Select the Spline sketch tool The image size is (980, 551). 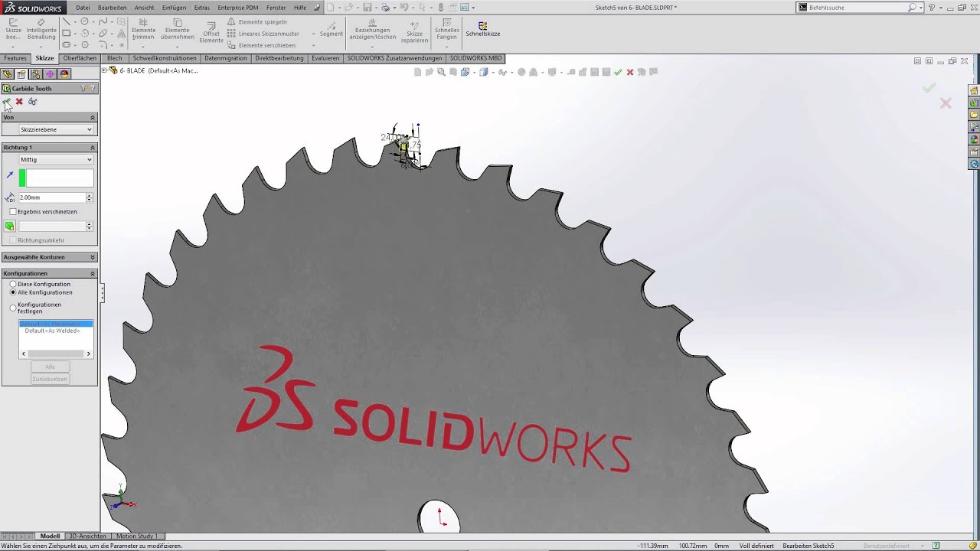[103, 21]
